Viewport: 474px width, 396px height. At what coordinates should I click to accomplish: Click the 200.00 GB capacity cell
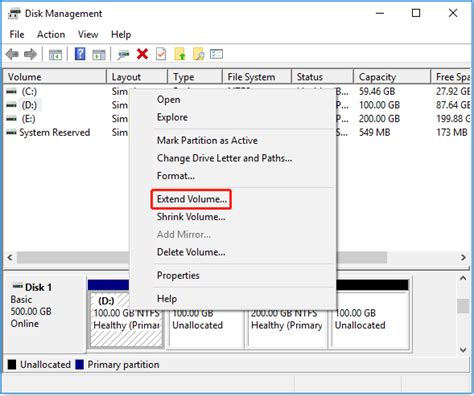point(379,119)
